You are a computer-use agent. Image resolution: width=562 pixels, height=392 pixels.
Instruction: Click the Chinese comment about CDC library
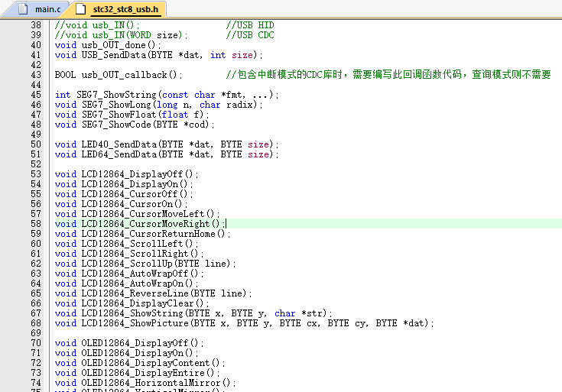388,75
